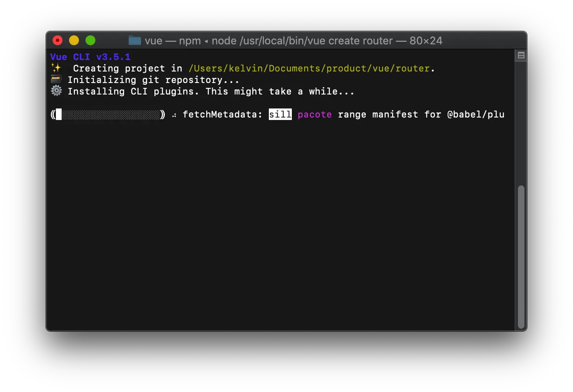
Task: Close the terminal with the red button
Action: click(58, 40)
